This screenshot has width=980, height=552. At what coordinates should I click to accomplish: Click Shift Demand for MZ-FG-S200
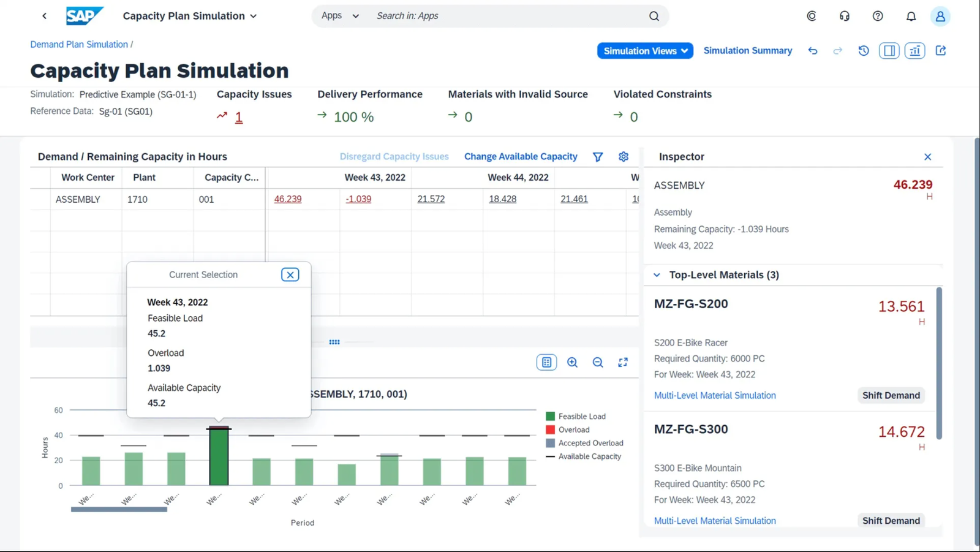tap(891, 396)
